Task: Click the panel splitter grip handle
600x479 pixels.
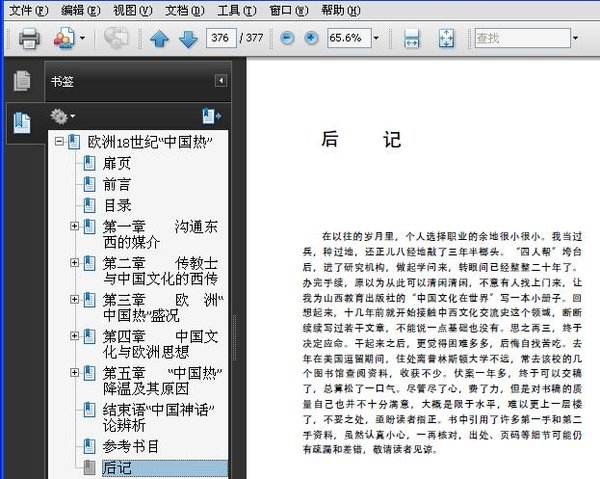Action: coord(235,337)
